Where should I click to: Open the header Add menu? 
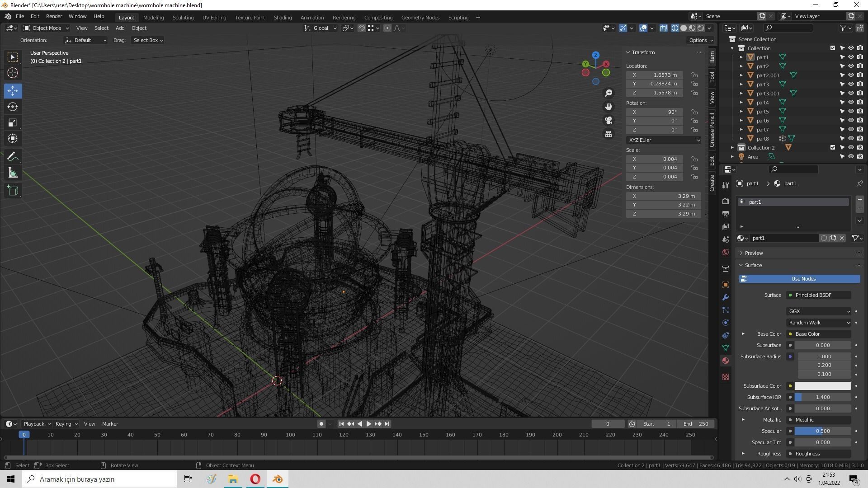pos(120,28)
